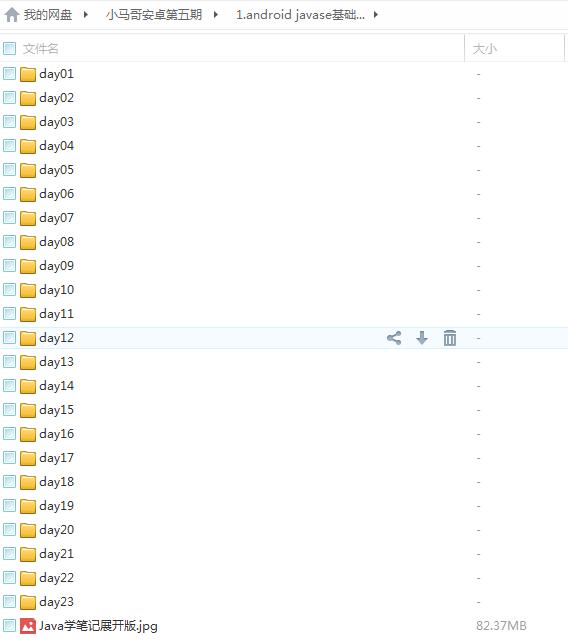The width and height of the screenshot is (568, 644).
Task: Click the home icon in breadcrumb
Action: (12, 15)
